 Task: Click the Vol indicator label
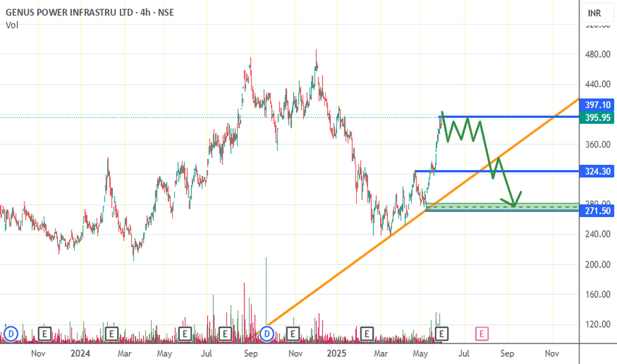pos(12,25)
